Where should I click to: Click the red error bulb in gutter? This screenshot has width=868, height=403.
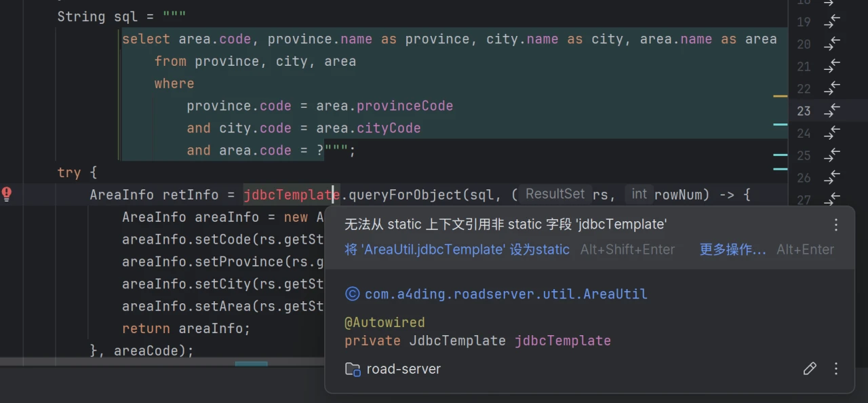7,195
